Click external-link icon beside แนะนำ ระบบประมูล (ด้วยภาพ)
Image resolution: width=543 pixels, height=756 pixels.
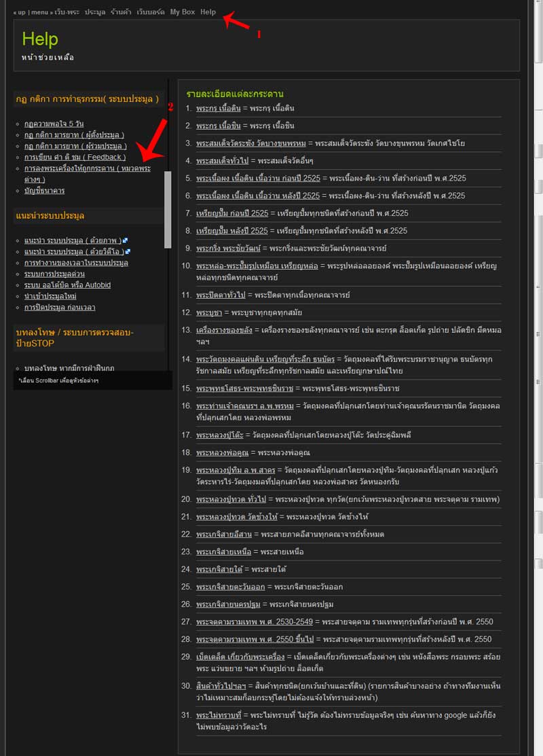point(126,240)
